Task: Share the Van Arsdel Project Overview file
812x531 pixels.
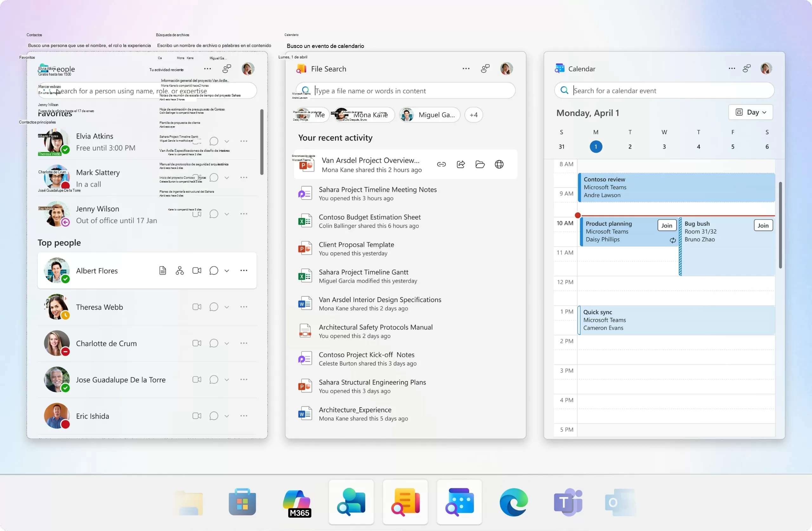Action: click(461, 164)
